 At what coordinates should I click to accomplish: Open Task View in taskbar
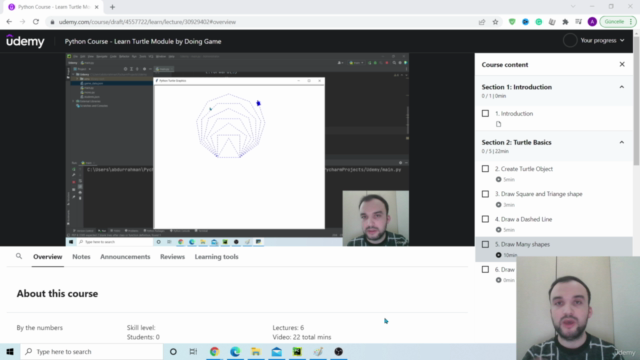pos(193,351)
